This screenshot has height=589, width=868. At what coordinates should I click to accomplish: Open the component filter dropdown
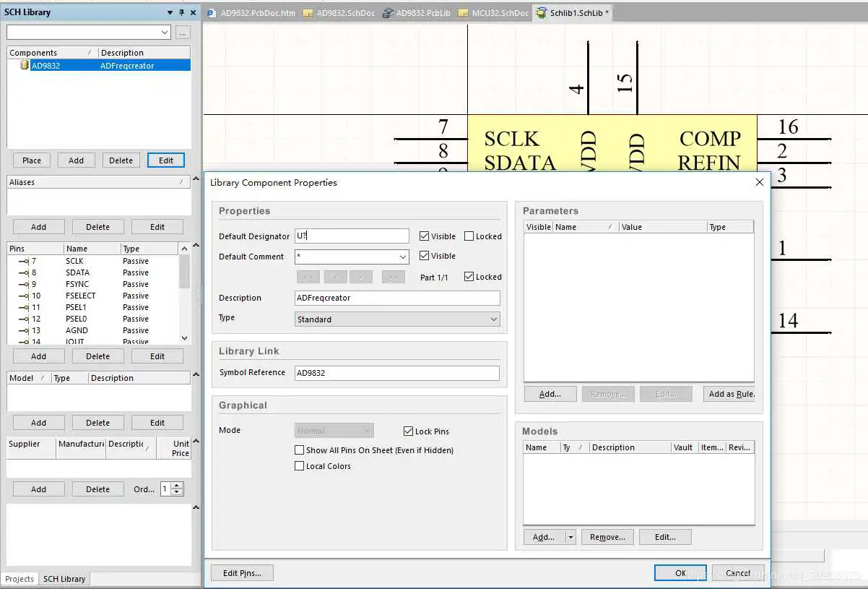pos(165,33)
